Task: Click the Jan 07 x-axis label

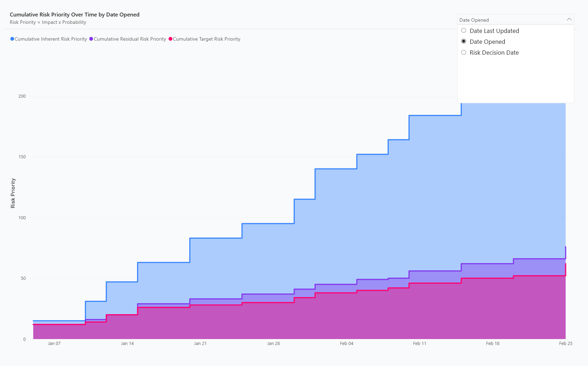Action: pyautogui.click(x=54, y=343)
